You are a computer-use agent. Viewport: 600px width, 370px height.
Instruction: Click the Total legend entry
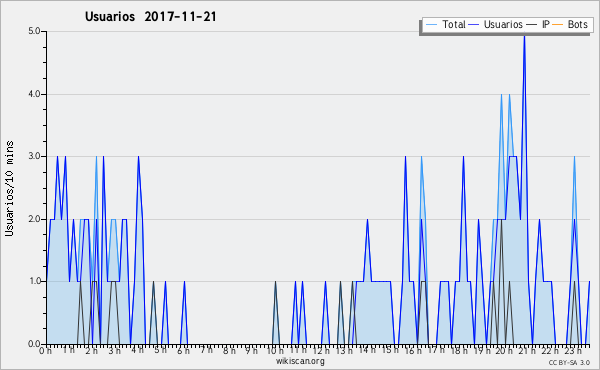[445, 24]
